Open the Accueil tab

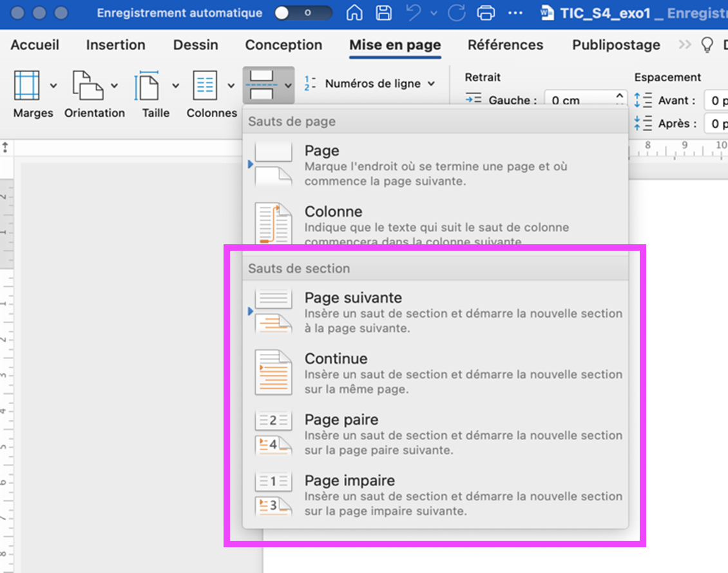click(x=35, y=44)
